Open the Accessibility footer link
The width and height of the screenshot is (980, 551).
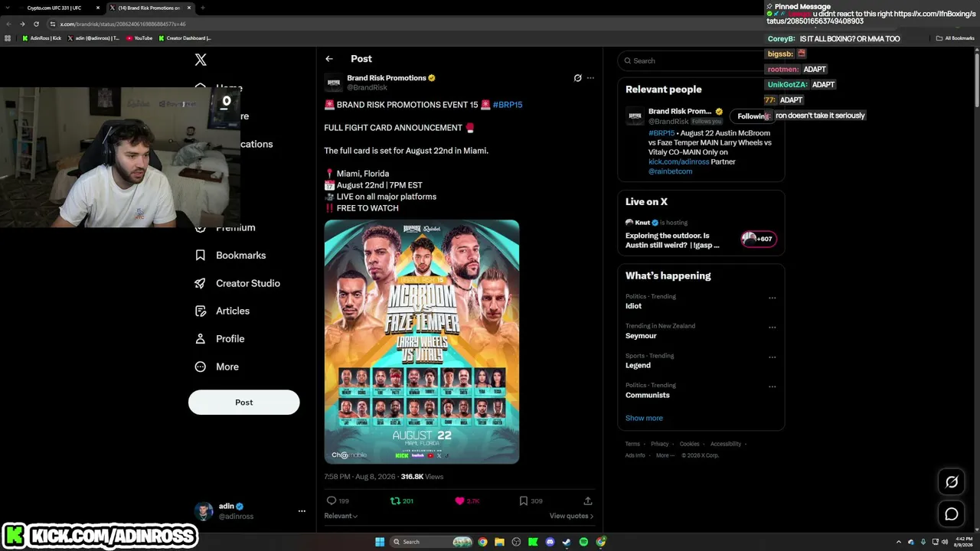tap(725, 444)
